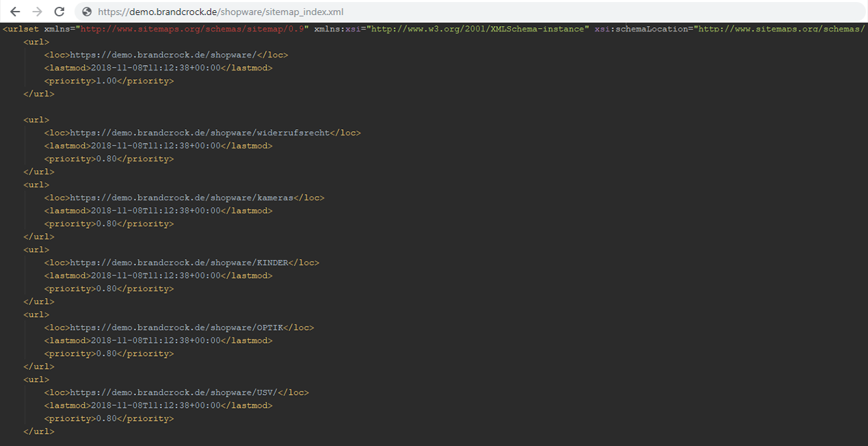Click lastmod date under OPTIK URL
The width and height of the screenshot is (868, 446).
156,341
